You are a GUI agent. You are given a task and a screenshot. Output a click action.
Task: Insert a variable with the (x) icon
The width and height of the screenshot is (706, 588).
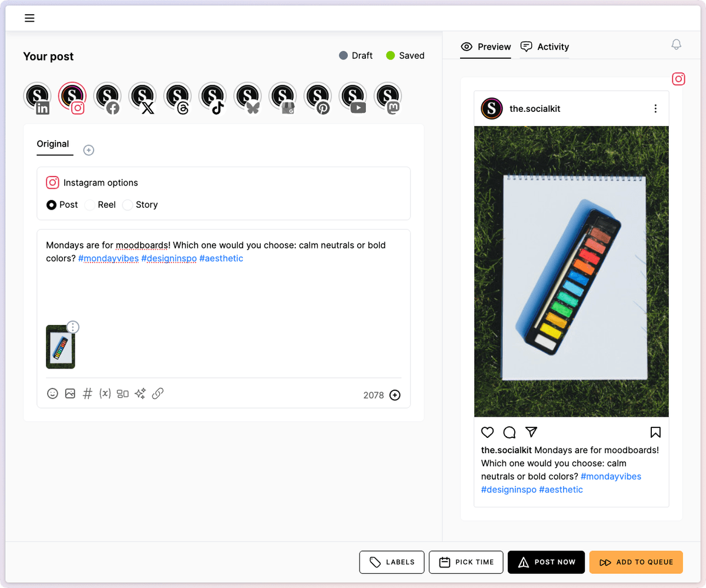(x=105, y=394)
